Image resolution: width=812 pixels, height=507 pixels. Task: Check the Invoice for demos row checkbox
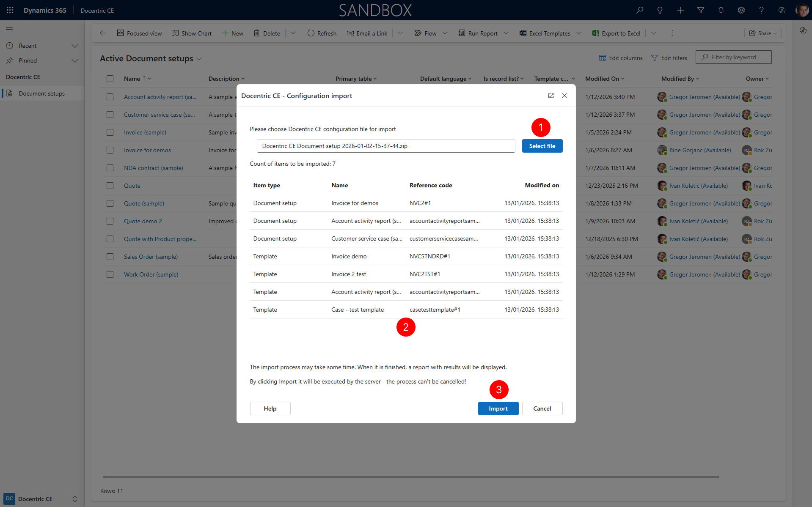[110, 150]
